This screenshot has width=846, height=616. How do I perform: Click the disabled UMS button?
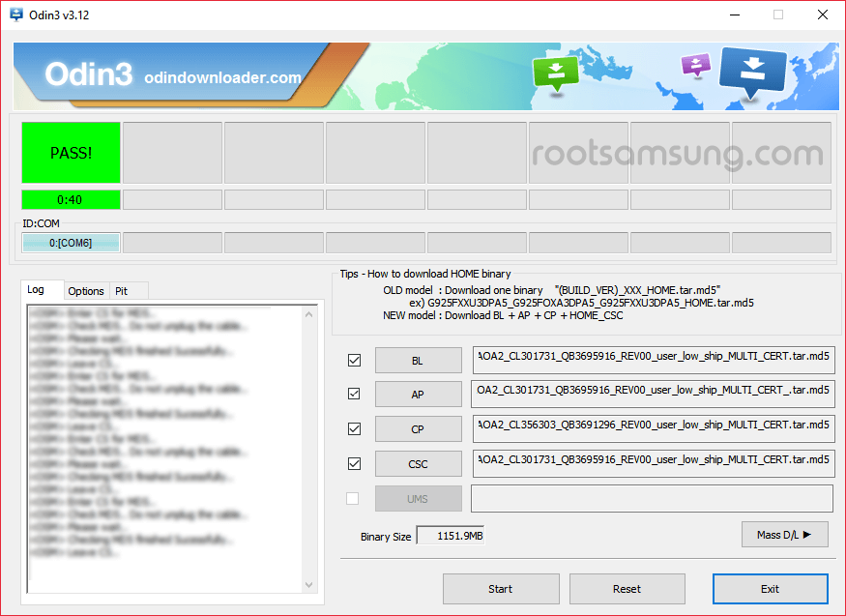[x=418, y=499]
